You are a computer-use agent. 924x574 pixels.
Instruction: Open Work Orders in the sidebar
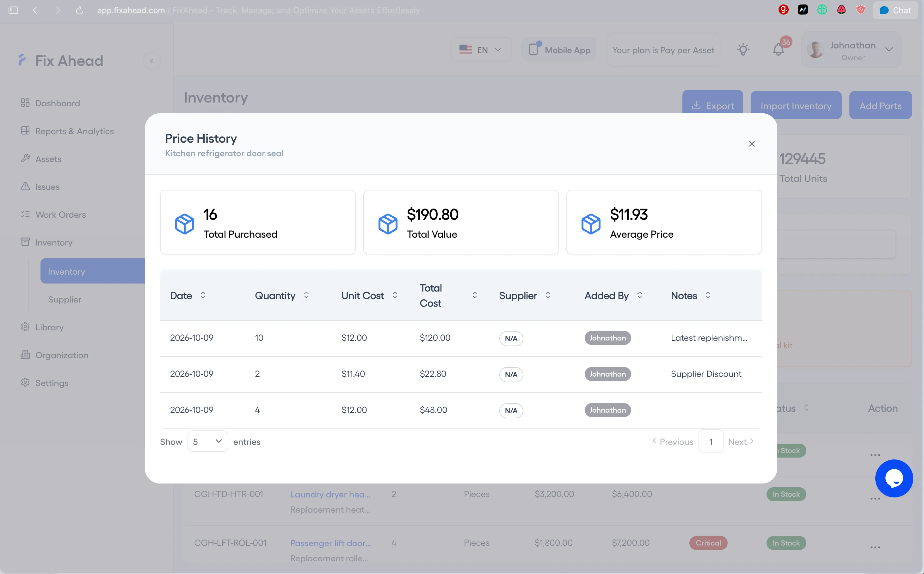point(53,215)
